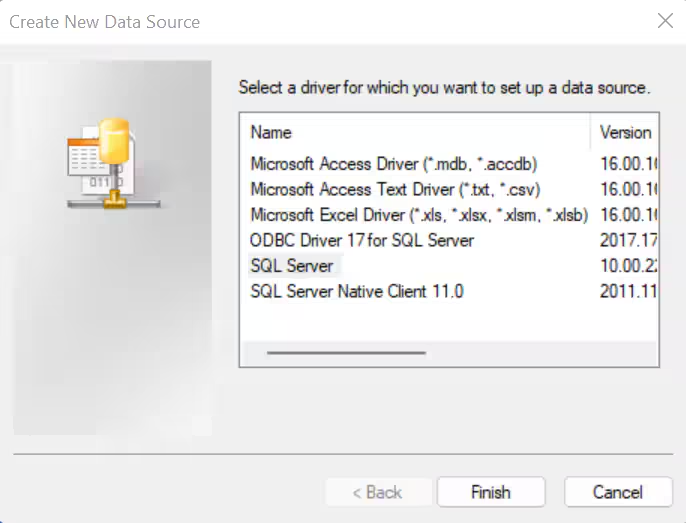Click the data source database icon
The image size is (686, 523).
pos(113,163)
